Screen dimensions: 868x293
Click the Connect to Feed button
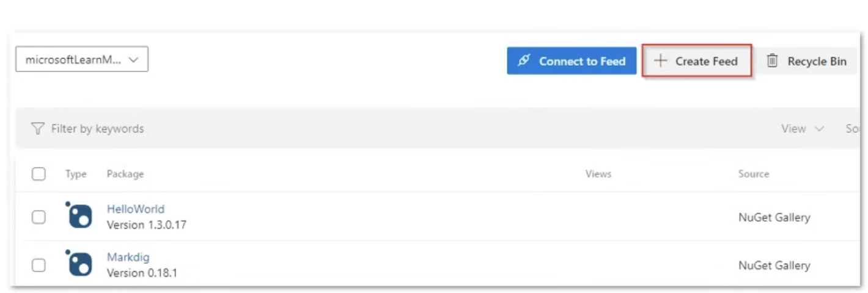572,61
